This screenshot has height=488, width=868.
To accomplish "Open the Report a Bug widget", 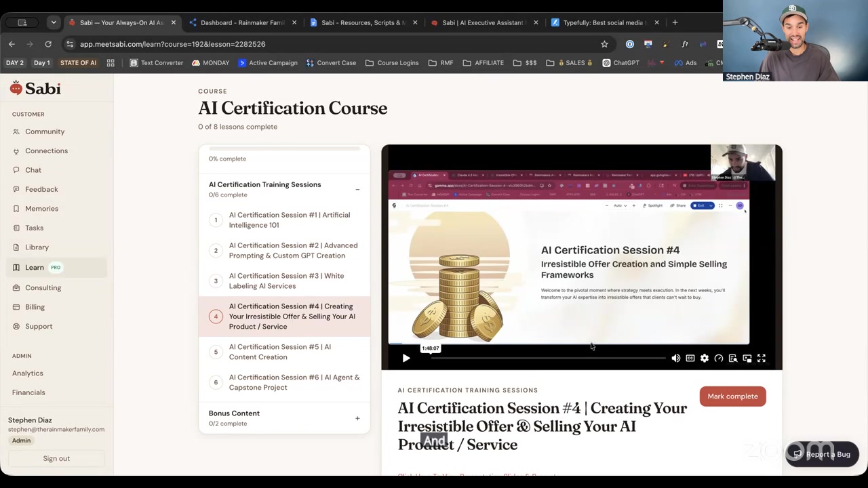I will point(822,454).
